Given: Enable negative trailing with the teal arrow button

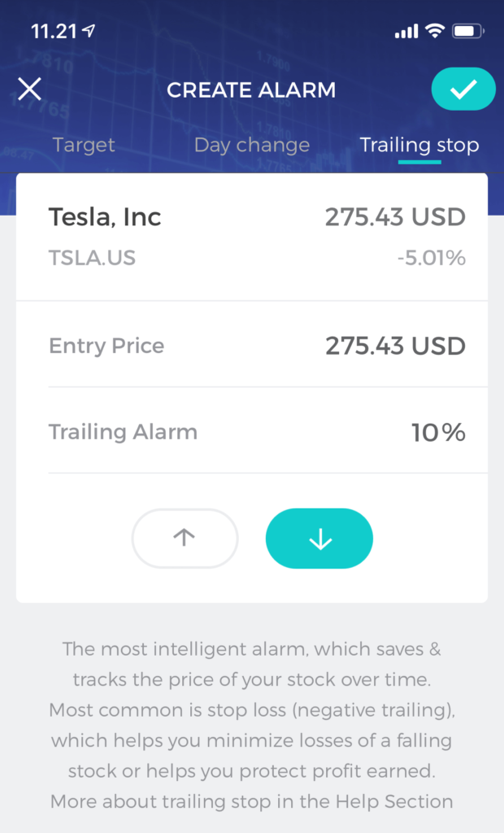Looking at the screenshot, I should coord(319,538).
